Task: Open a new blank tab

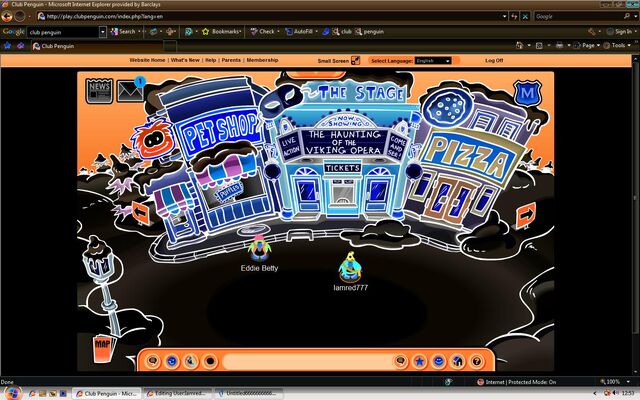Action: coord(170,46)
